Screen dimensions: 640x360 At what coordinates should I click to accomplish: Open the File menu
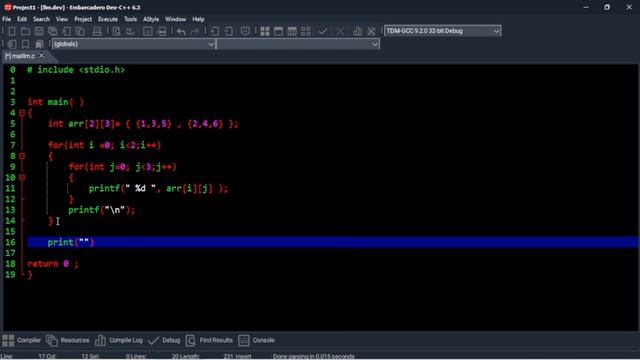click(7, 19)
